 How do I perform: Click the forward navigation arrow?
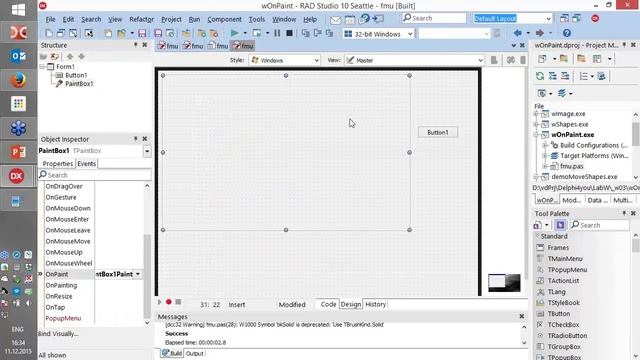[540, 33]
